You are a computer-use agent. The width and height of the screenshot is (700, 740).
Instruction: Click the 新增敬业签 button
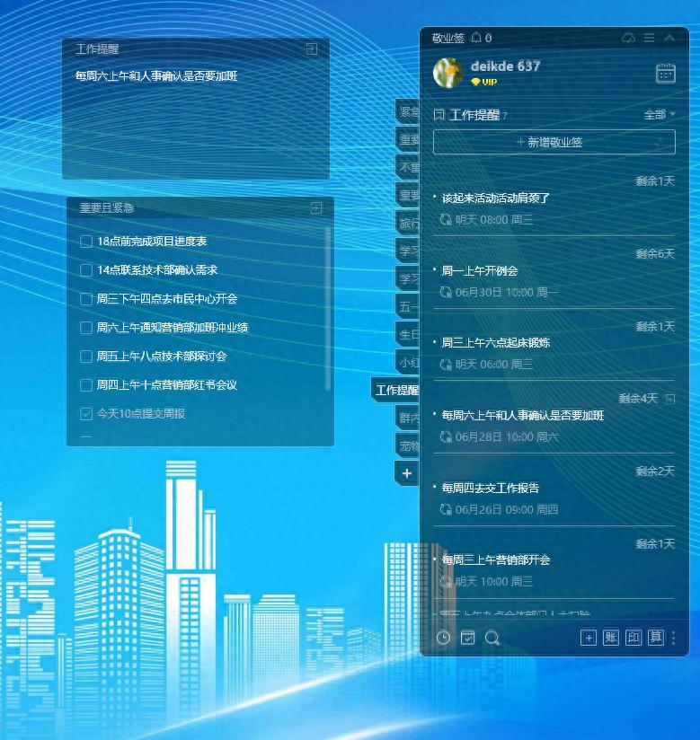pyautogui.click(x=554, y=142)
